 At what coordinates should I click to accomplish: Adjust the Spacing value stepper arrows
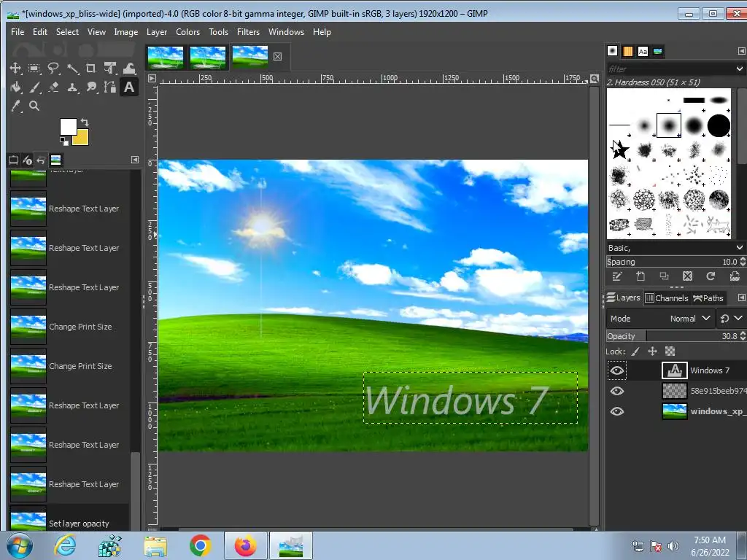coord(742,262)
